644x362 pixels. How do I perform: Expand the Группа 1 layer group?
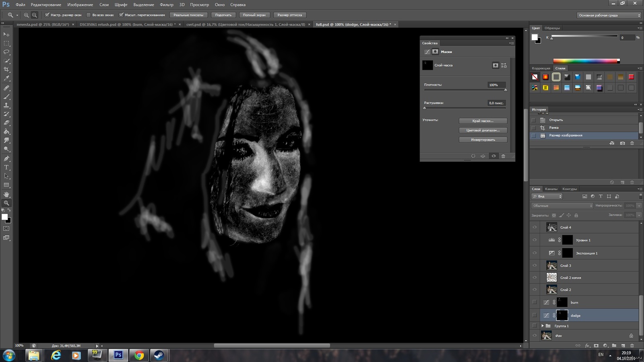point(542,326)
